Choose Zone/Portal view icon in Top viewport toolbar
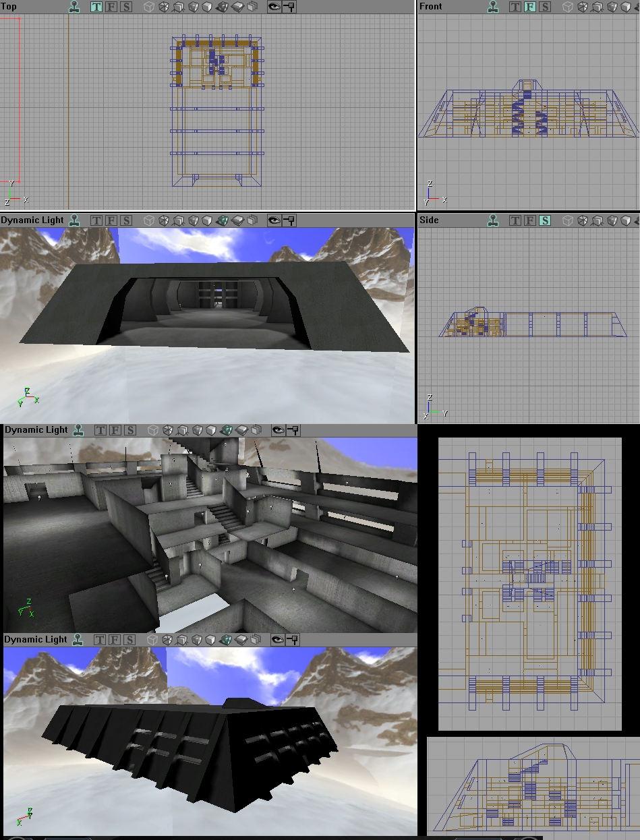This screenshot has height=840, width=640. point(178,7)
